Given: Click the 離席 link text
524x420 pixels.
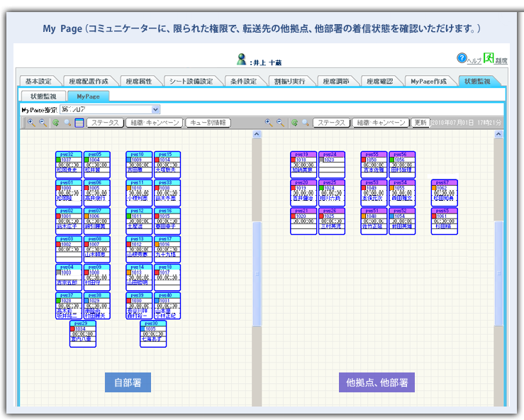Looking at the screenshot, I should tap(501, 60).
